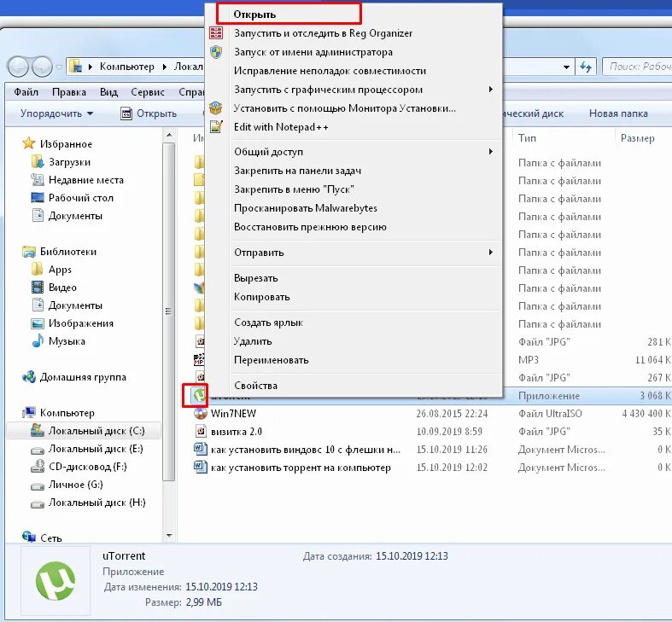The height and width of the screenshot is (622, 672).
Task: Expand the Общий доступ submenu
Action: tap(491, 151)
